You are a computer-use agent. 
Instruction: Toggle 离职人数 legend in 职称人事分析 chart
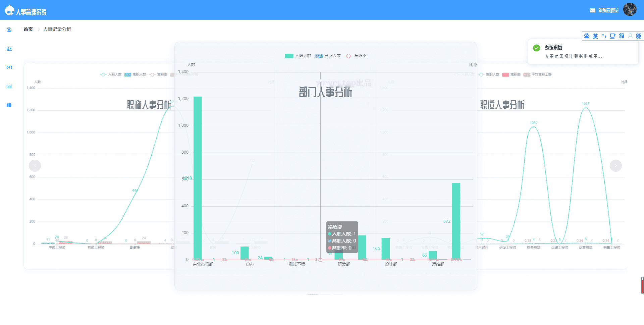136,74
